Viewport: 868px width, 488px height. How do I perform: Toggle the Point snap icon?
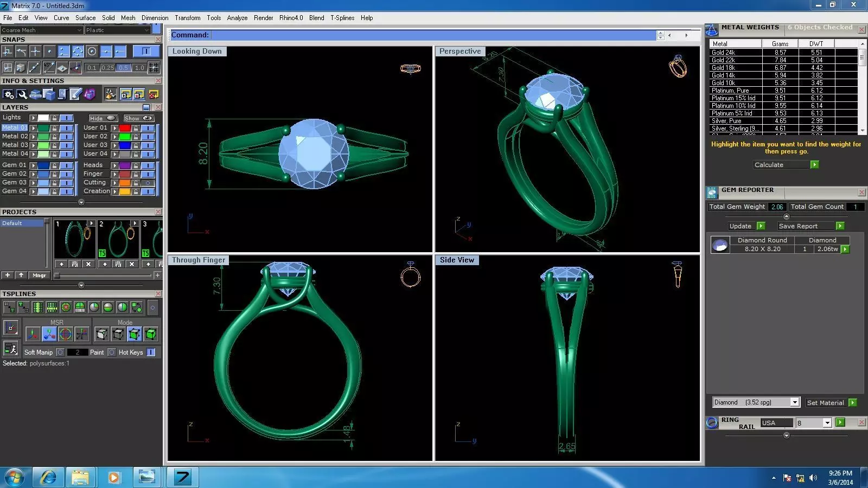click(49, 52)
